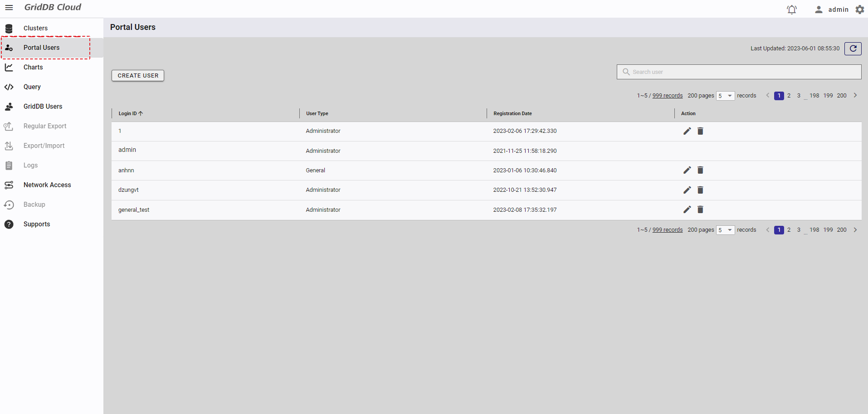Click the admin account profile icon

coord(819,10)
